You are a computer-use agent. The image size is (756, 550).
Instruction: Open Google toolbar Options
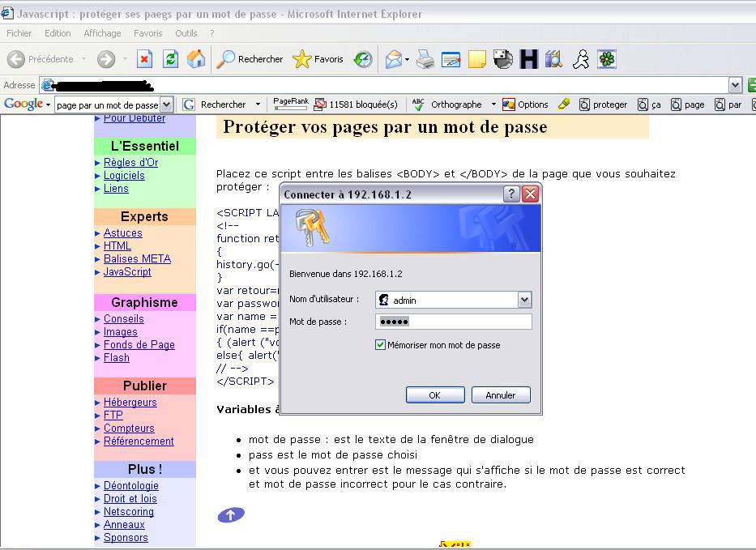click(525, 104)
